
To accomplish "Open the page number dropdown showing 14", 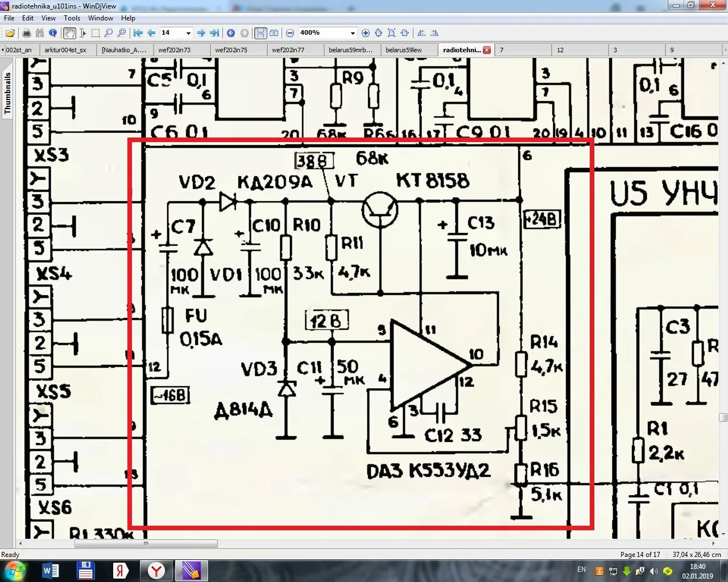I will click(x=189, y=33).
